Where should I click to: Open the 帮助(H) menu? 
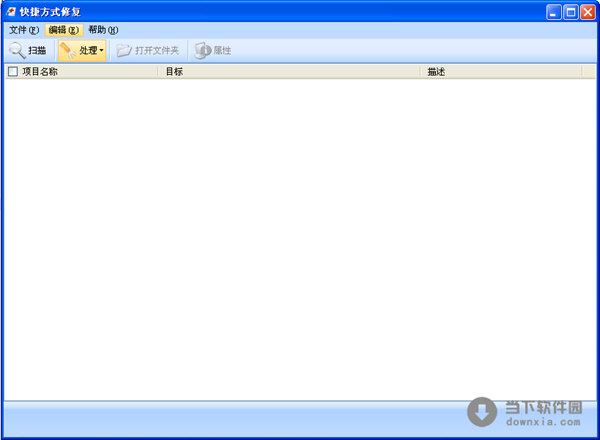[103, 30]
